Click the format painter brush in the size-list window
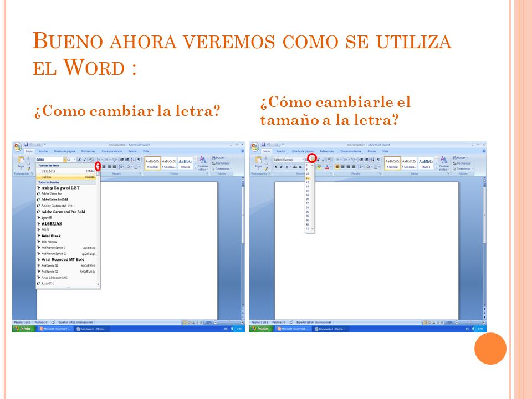 266,168
